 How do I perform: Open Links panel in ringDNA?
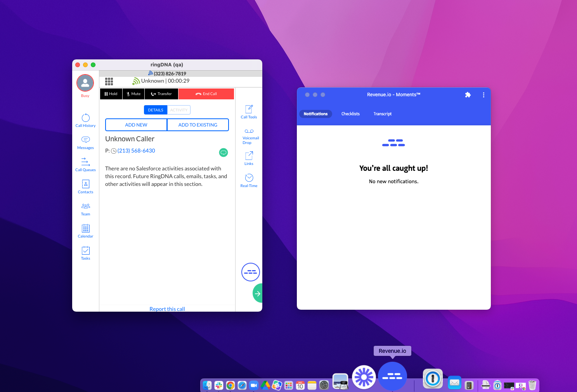(x=249, y=158)
